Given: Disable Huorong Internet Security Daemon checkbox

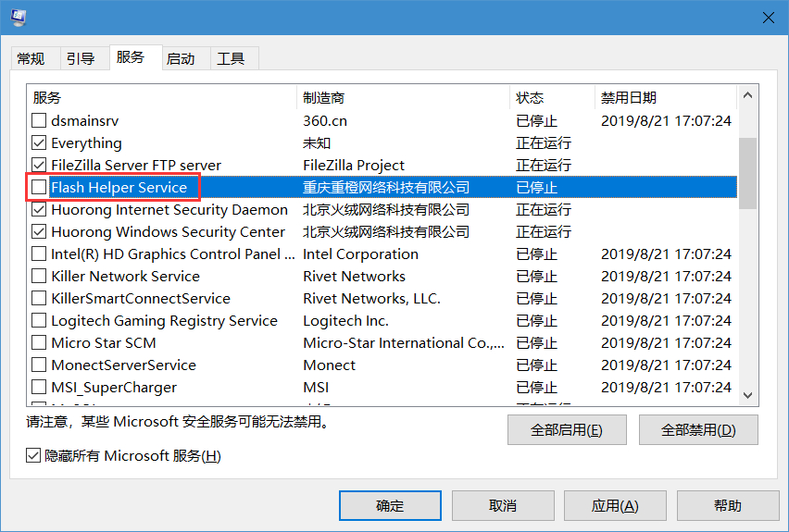Looking at the screenshot, I should click(x=39, y=210).
